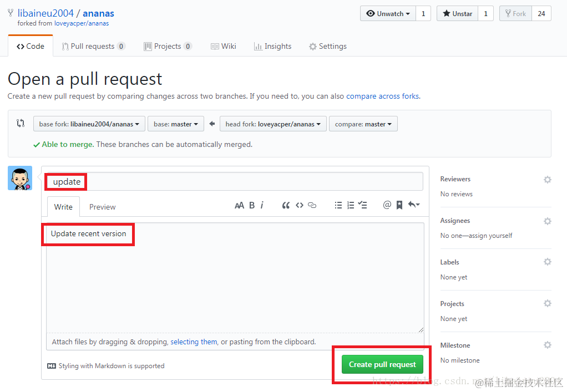Click compare across forks link
This screenshot has height=392, width=567.
pyautogui.click(x=383, y=96)
